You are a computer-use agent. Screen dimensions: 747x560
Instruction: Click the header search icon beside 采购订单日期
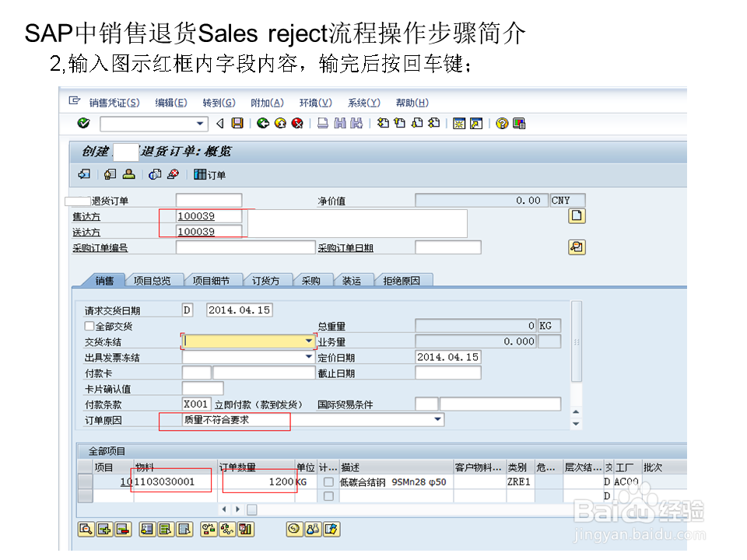(x=577, y=247)
